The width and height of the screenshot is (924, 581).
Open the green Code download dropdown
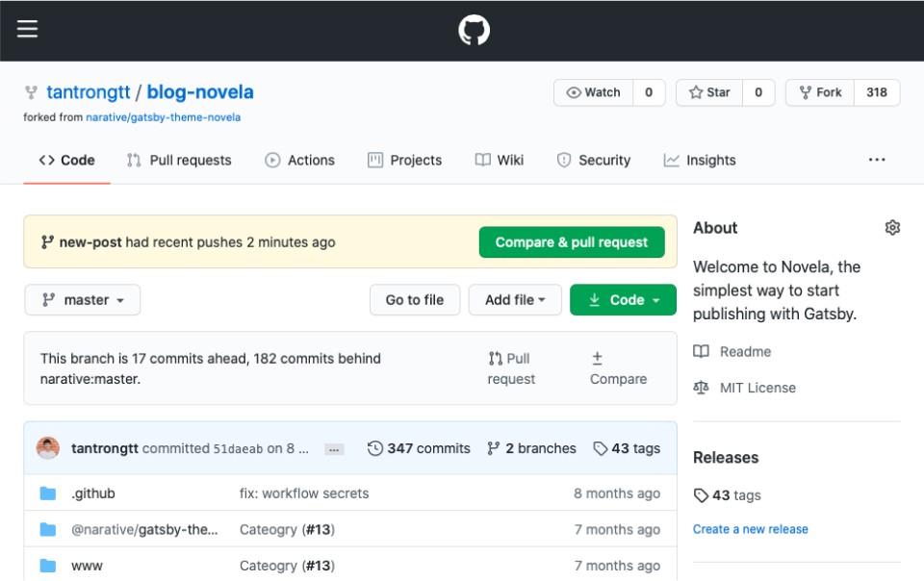(x=623, y=299)
